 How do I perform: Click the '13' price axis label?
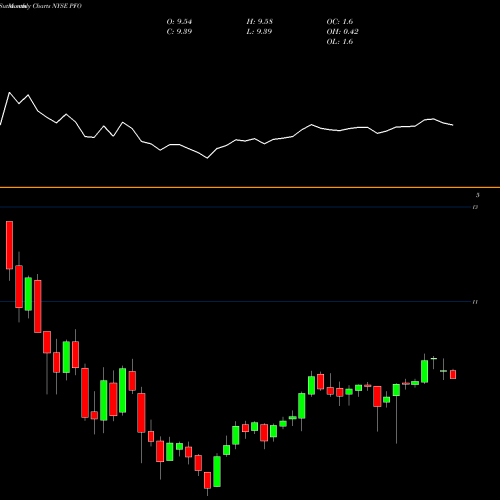click(x=475, y=207)
